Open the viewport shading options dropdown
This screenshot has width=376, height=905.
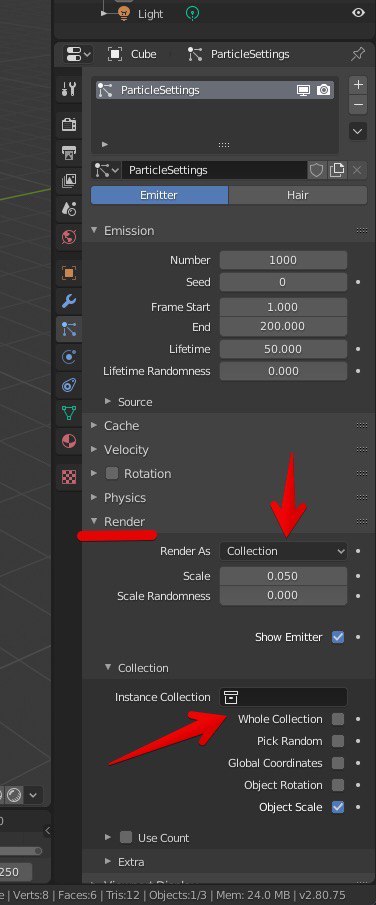32,795
